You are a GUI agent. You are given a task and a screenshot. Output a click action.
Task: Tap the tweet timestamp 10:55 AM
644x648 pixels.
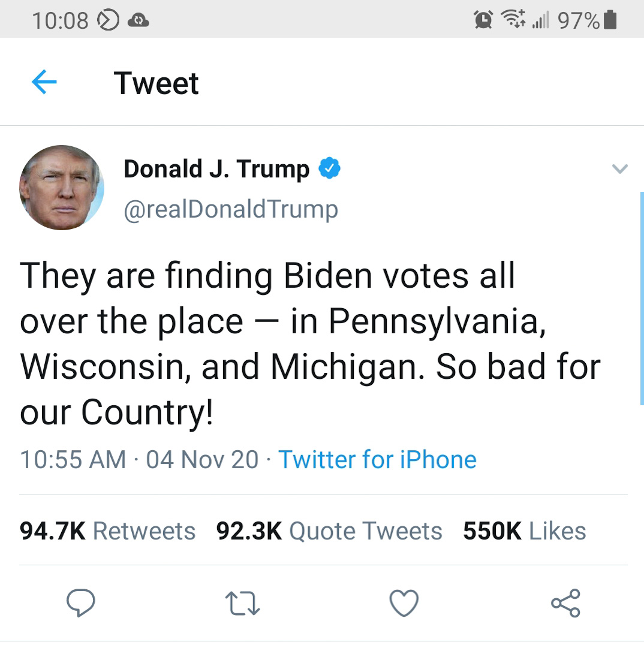tap(73, 459)
